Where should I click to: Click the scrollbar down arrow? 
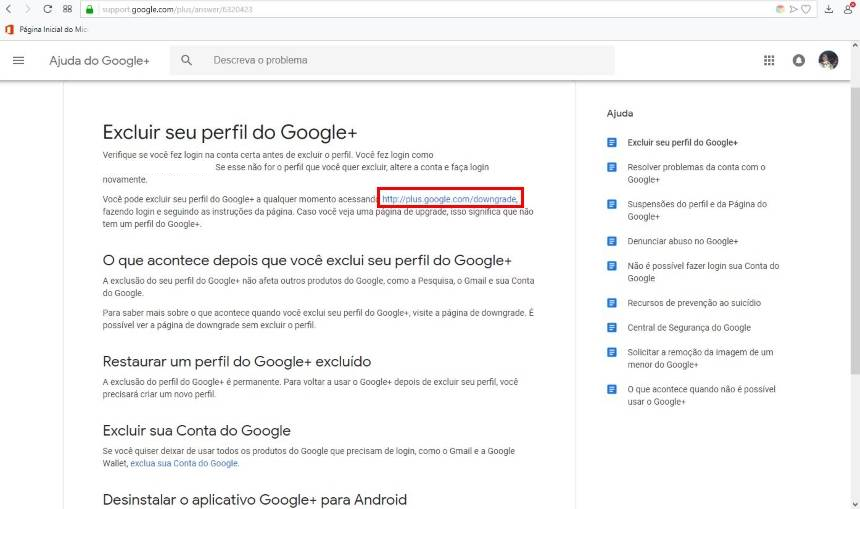(x=855, y=504)
